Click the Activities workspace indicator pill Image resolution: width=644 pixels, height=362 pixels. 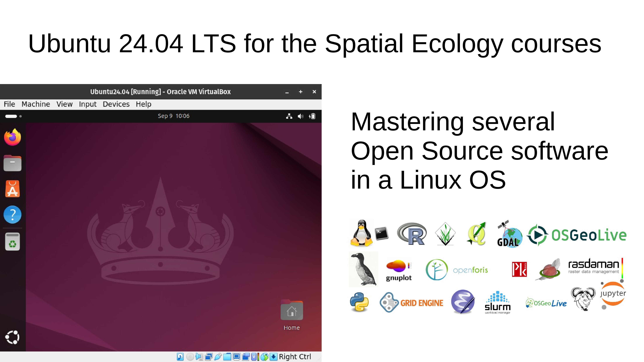point(11,116)
